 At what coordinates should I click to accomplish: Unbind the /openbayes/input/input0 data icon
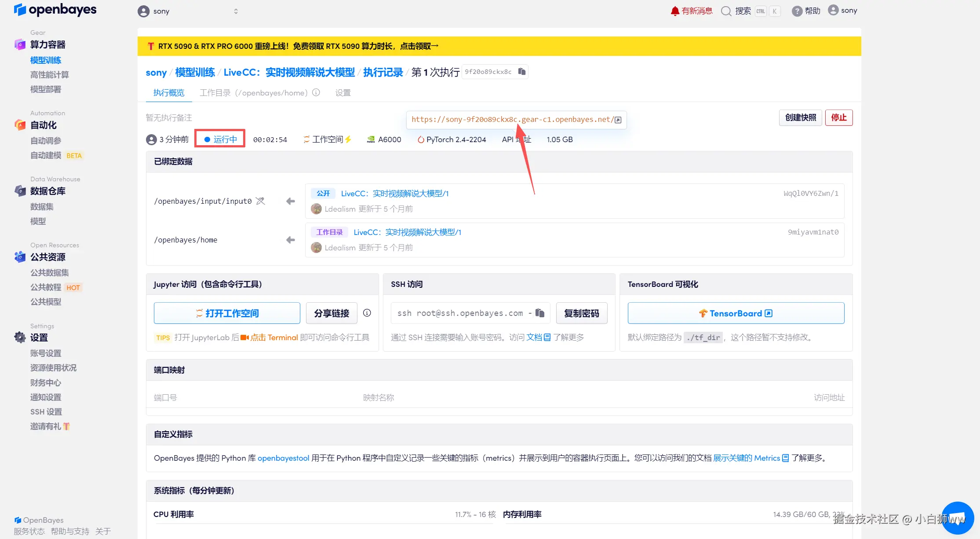[260, 201]
